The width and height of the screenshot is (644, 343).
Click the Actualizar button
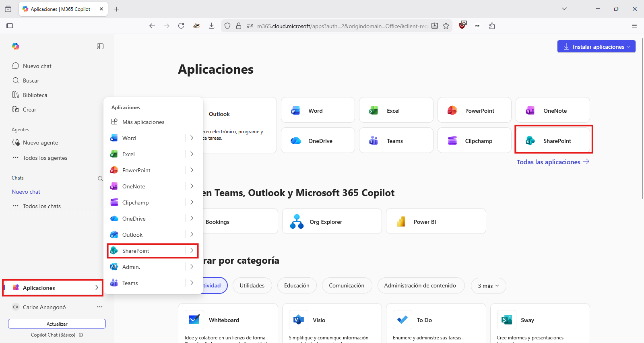[57, 324]
